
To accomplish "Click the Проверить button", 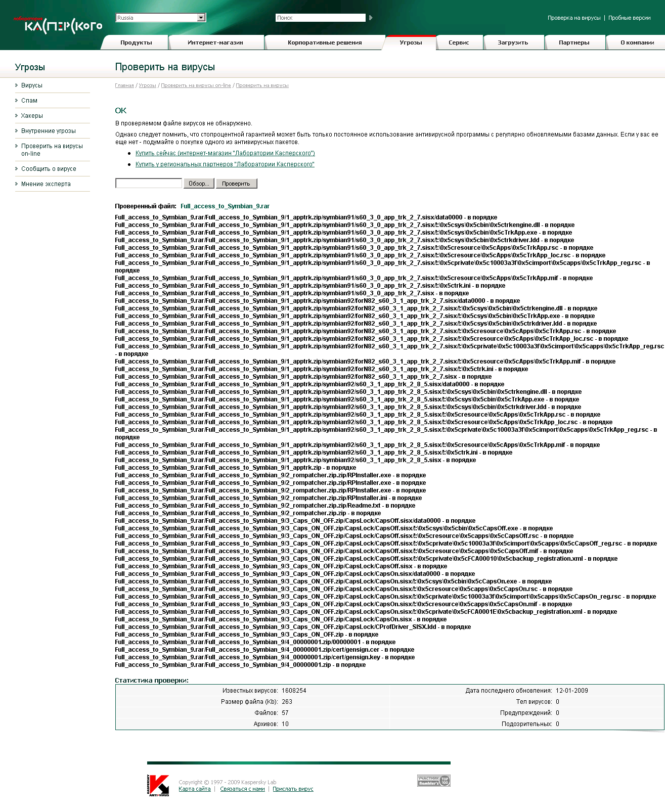I will pyautogui.click(x=236, y=183).
